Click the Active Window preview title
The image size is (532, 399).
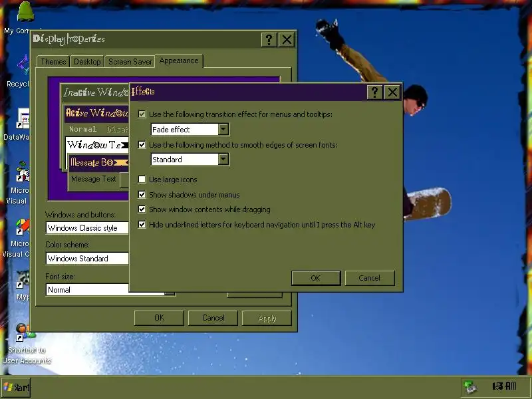tap(96, 112)
